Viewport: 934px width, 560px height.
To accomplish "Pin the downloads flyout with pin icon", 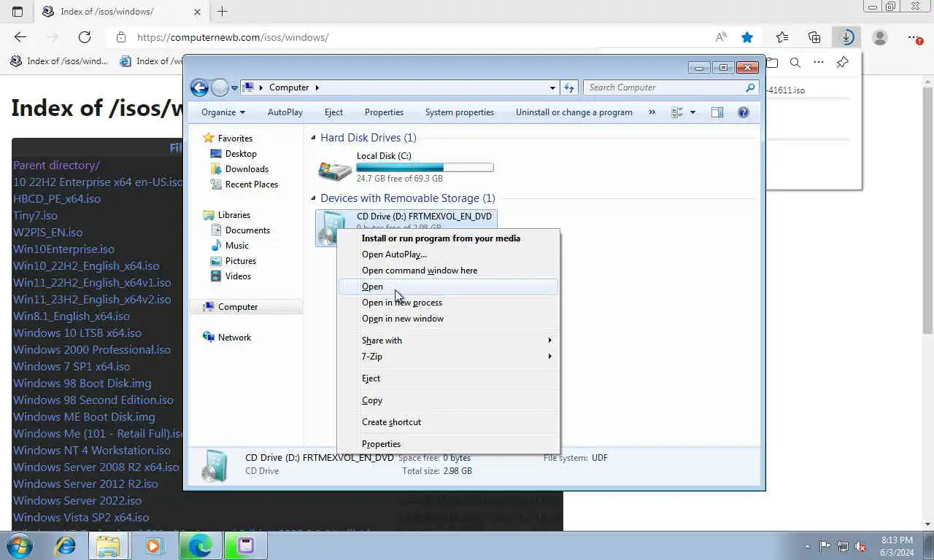I will click(x=842, y=63).
